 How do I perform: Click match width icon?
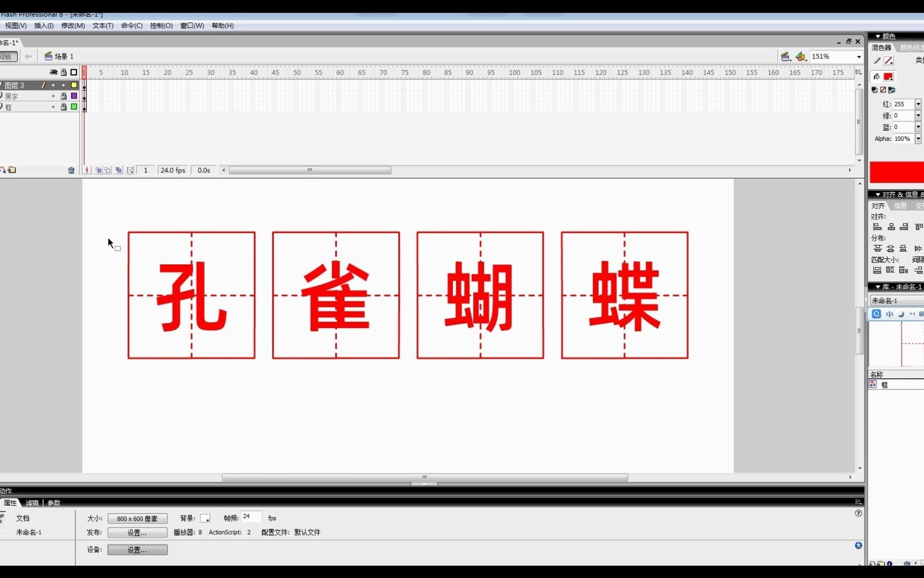[877, 270]
